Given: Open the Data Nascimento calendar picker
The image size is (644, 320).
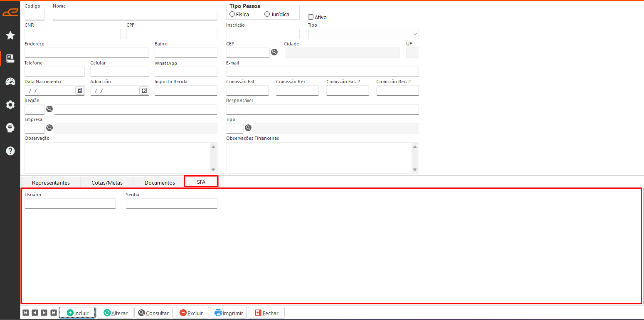Looking at the screenshot, I should [x=80, y=90].
